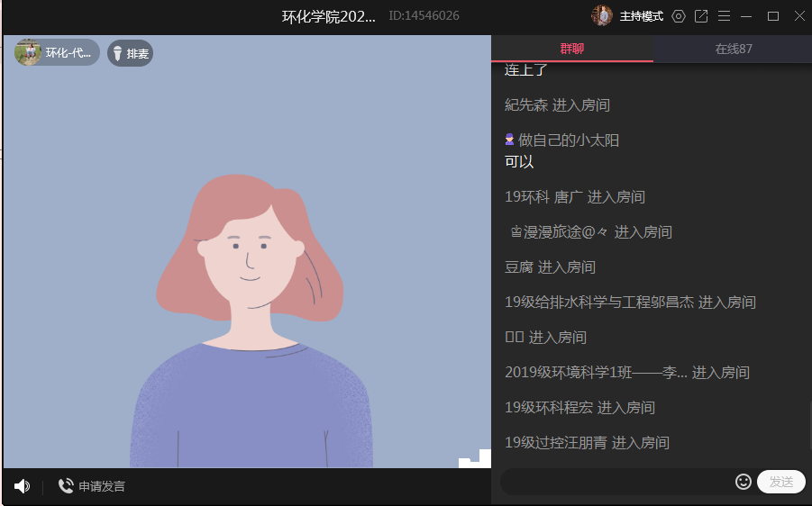812x506 pixels.
Task: Click the microphone 排麦 queue button
Action: 130,53
